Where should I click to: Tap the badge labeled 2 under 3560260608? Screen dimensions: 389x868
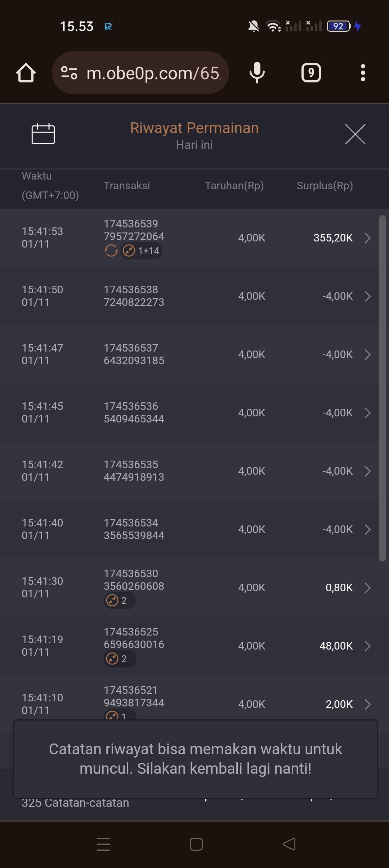point(120,600)
